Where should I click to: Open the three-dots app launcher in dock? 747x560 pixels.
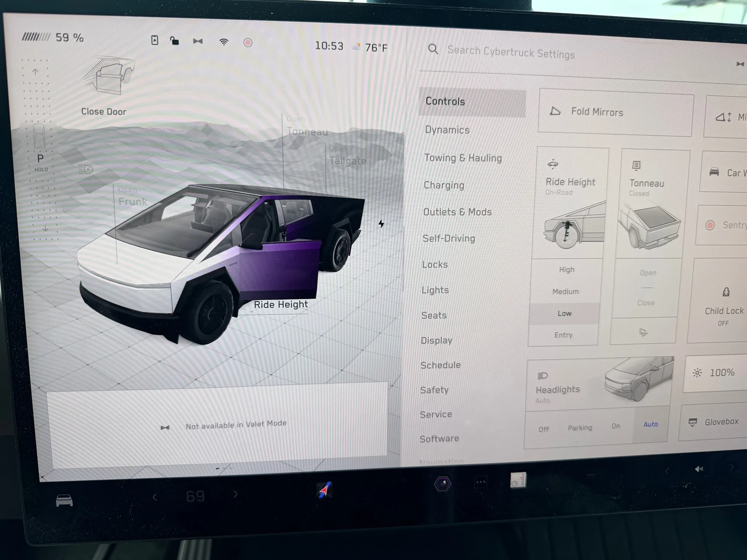click(x=481, y=482)
